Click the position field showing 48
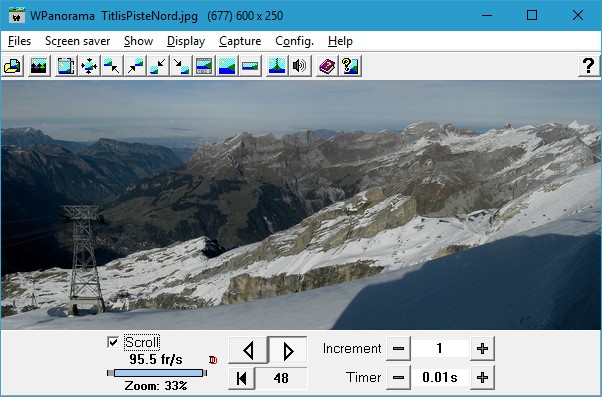602x397 pixels. pos(281,378)
